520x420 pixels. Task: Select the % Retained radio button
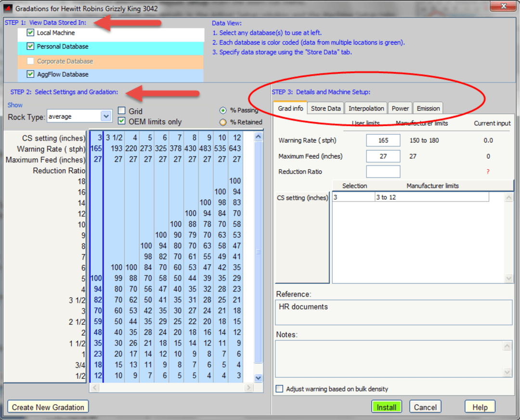pos(223,122)
